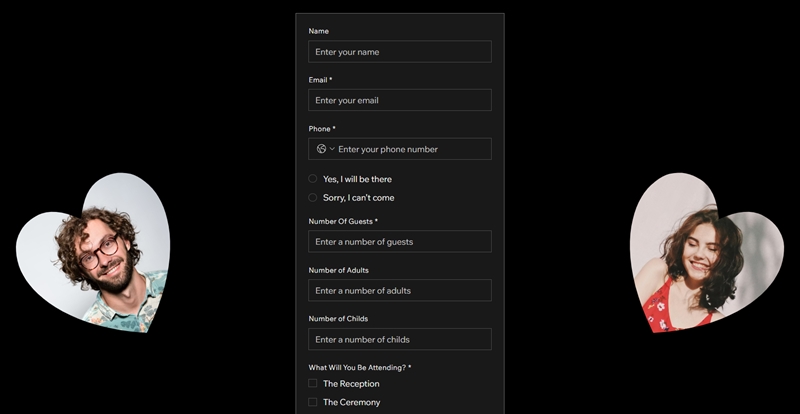The image size is (800, 414).
Task: Select the "Enter a number of guests" field
Action: click(400, 242)
